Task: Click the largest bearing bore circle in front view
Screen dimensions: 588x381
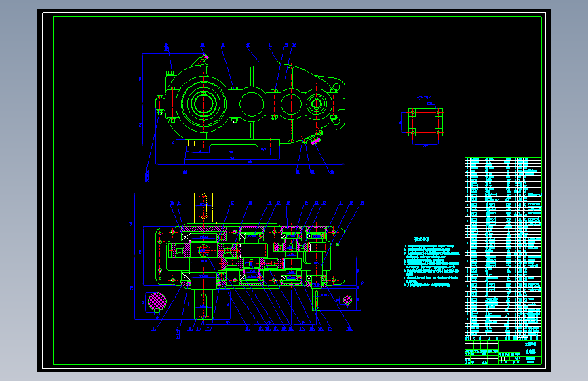Action: point(203,103)
